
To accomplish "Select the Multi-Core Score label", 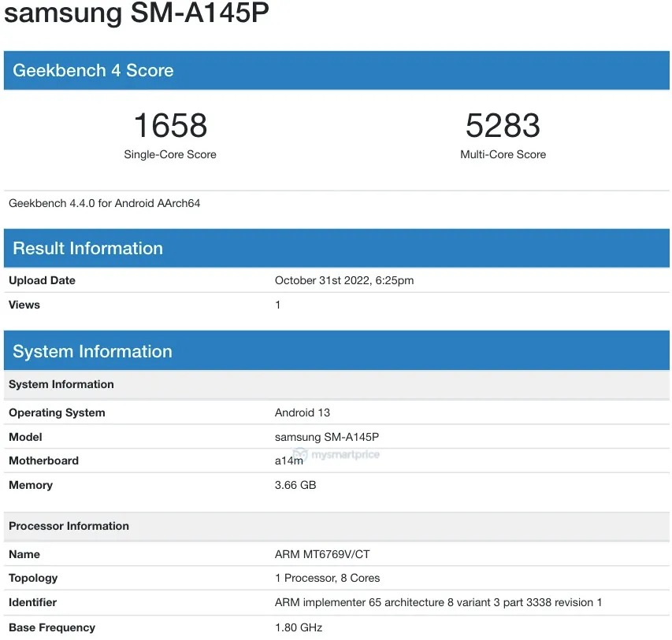I will pos(503,154).
